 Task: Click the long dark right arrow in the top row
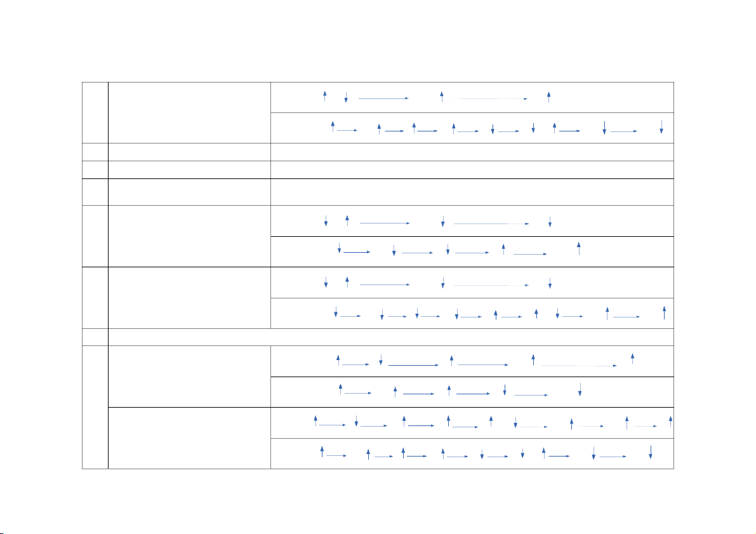click(x=383, y=98)
